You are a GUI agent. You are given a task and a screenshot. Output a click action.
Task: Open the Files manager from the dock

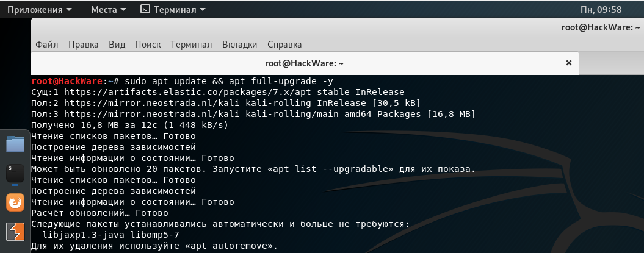coord(15,144)
